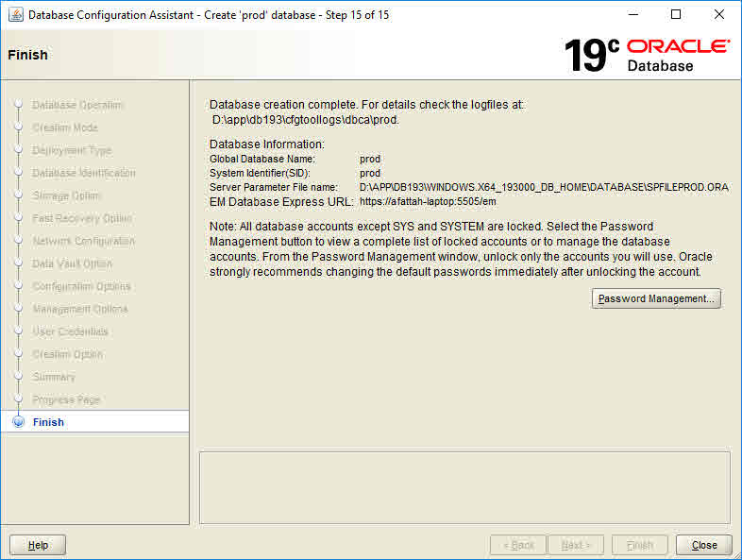Open the Password Management dialog

(x=657, y=298)
